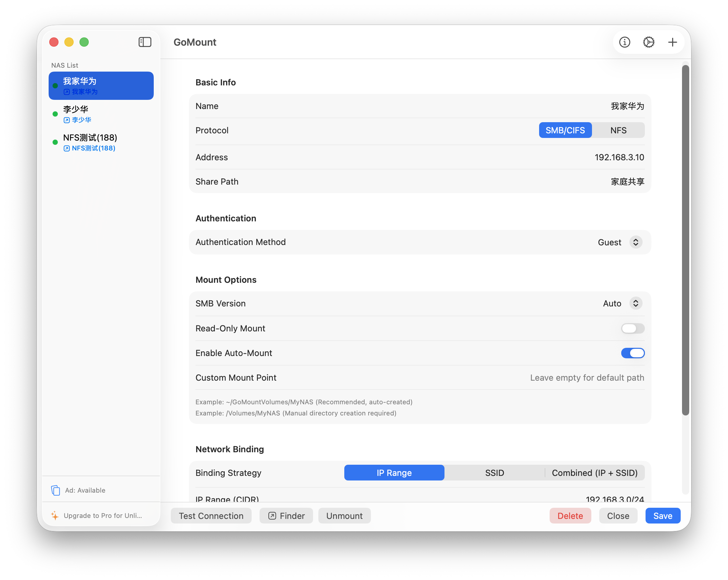
Task: Click red Delete button
Action: 570,516
